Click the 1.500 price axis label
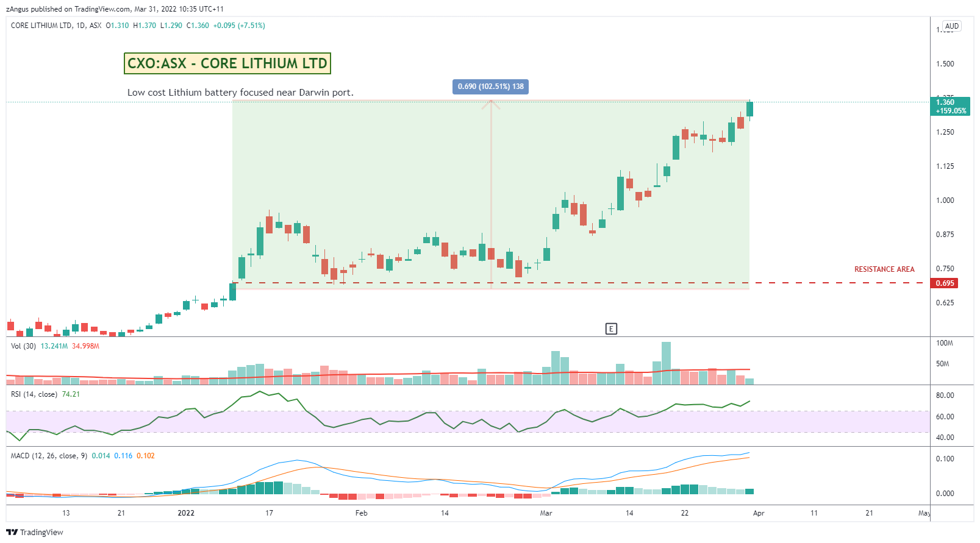 coord(945,64)
